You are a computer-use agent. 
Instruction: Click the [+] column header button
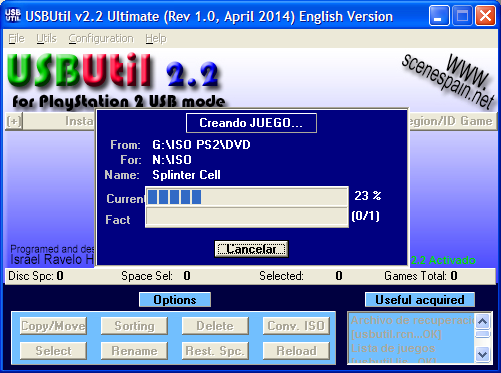pos(14,121)
